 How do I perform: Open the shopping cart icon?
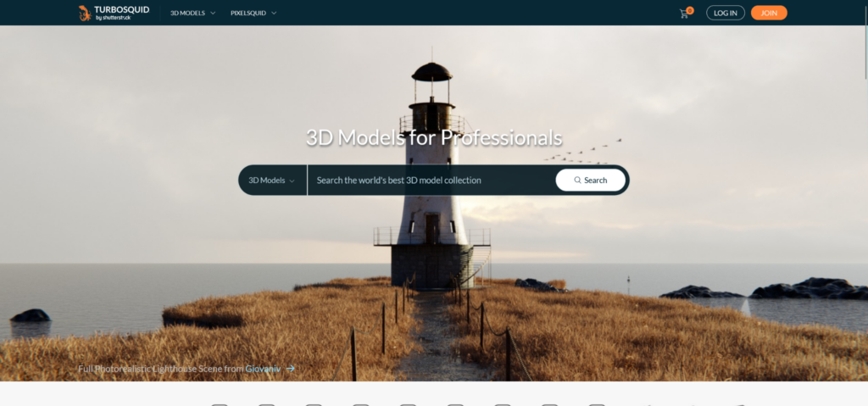684,14
